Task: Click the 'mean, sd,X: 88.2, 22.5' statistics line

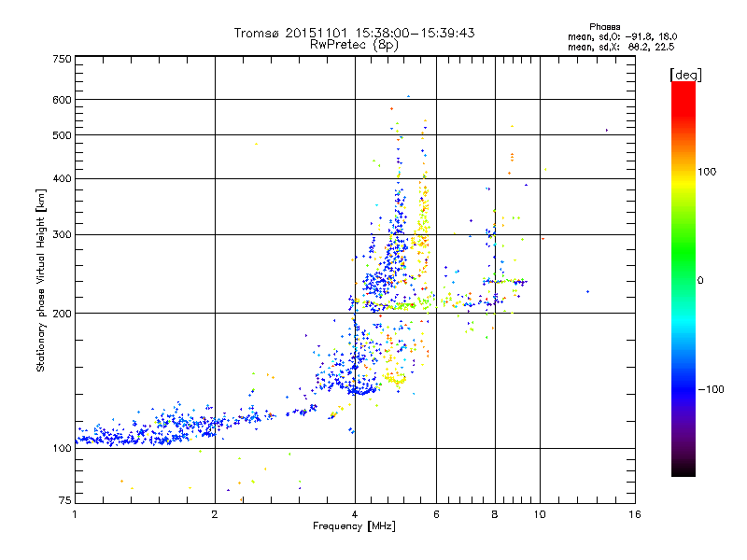Action: pyautogui.click(x=621, y=47)
